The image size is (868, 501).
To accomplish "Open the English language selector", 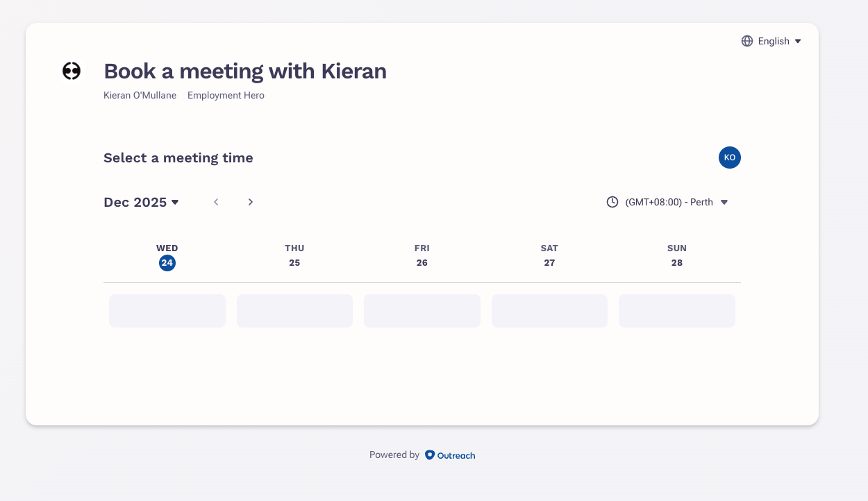I will click(771, 41).
